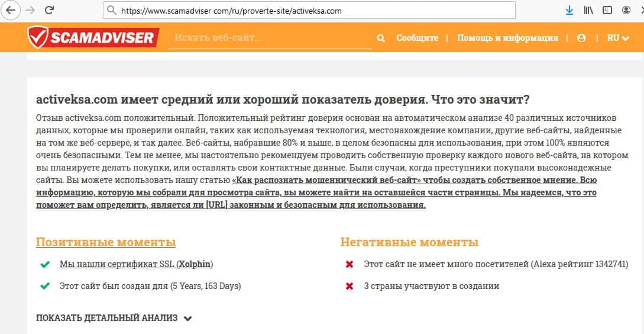Click the magnifier icon in the address bar
Viewport: 644px width, 334px height.
click(111, 10)
